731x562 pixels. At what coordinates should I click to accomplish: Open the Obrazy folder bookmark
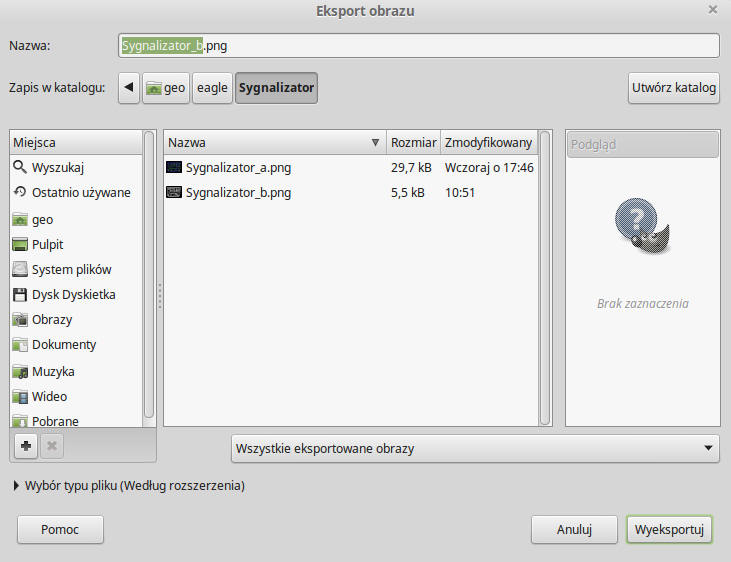(x=51, y=320)
